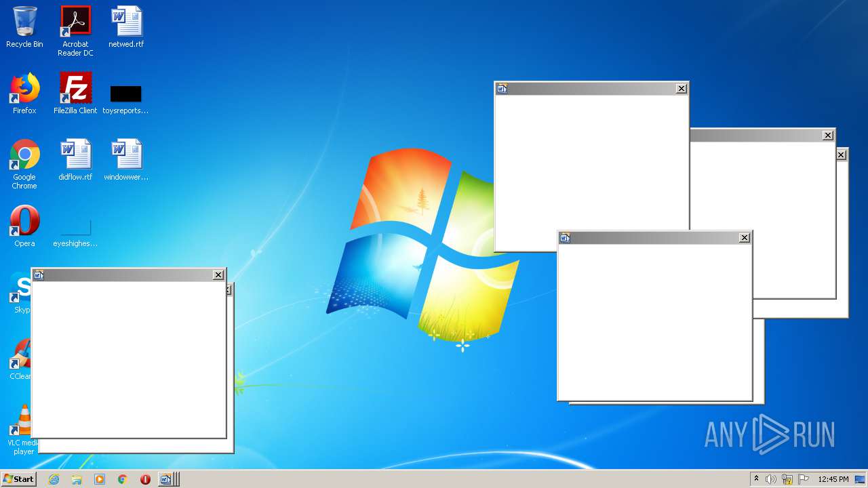The width and height of the screenshot is (868, 488).
Task: Click the network status tray icon
Action: click(787, 479)
